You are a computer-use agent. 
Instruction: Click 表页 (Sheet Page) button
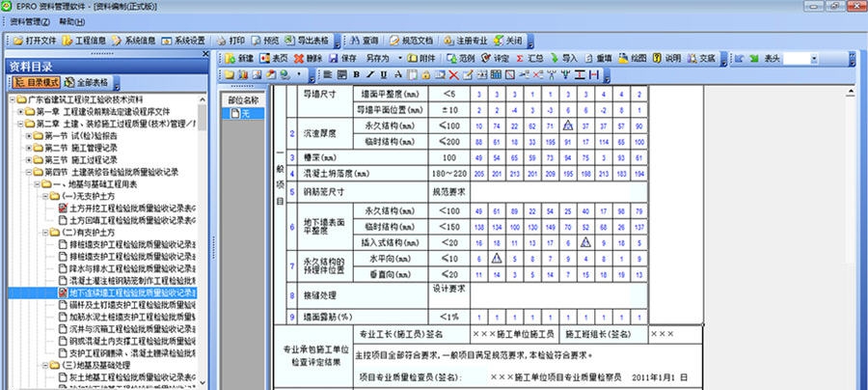[274, 58]
